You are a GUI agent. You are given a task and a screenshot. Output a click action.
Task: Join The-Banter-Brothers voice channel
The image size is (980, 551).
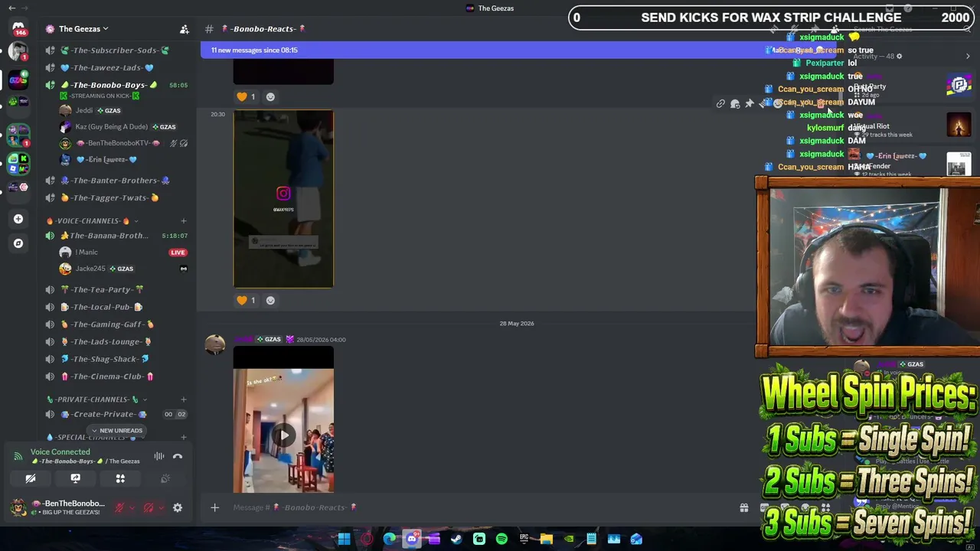tap(115, 181)
